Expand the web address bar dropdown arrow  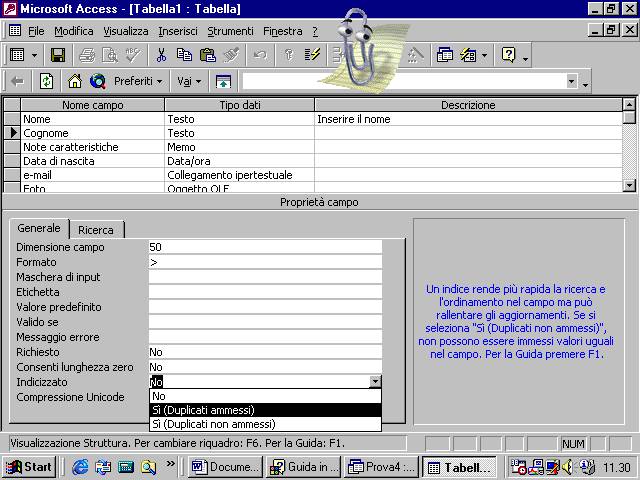coord(572,82)
